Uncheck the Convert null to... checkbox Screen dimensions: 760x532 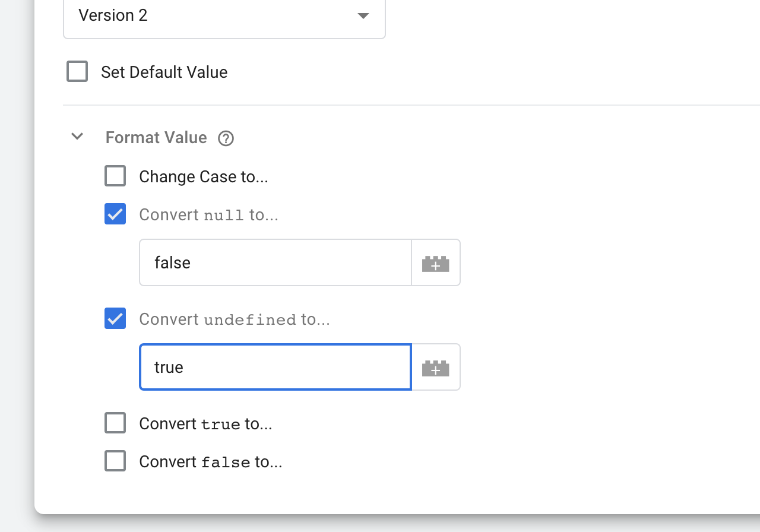[115, 214]
